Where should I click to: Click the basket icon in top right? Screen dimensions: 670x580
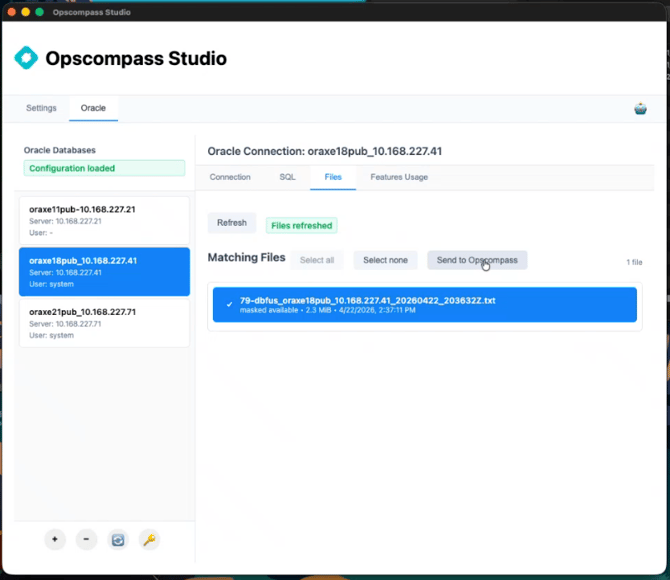(640, 108)
